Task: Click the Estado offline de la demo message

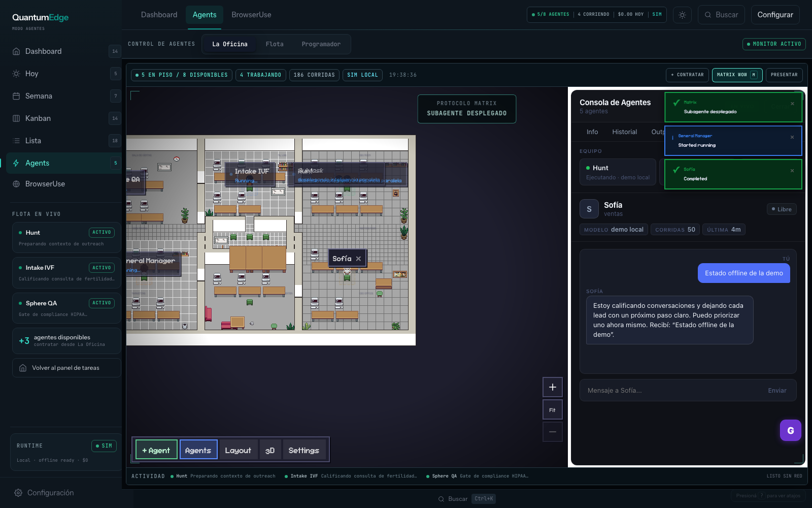Action: [x=744, y=273]
